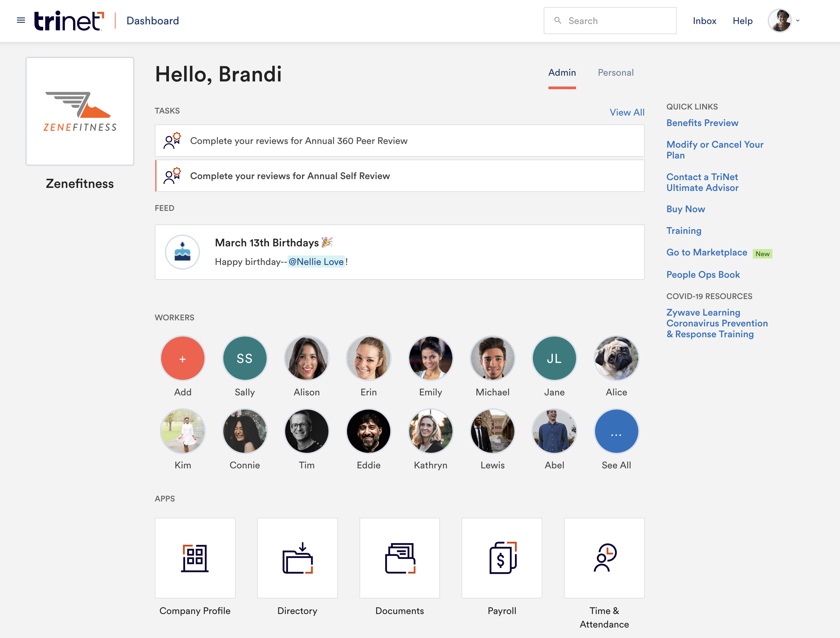Launch the Documents app icon
This screenshot has height=638, width=840.
point(399,558)
